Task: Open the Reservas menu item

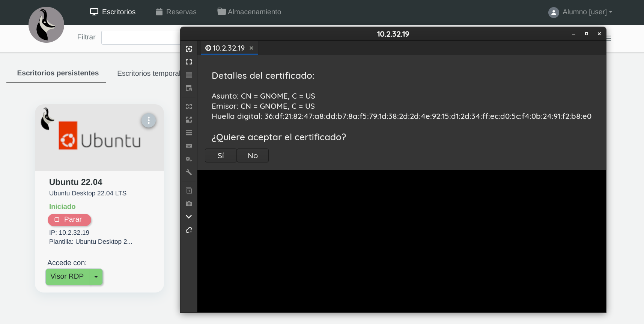Action: pos(176,12)
